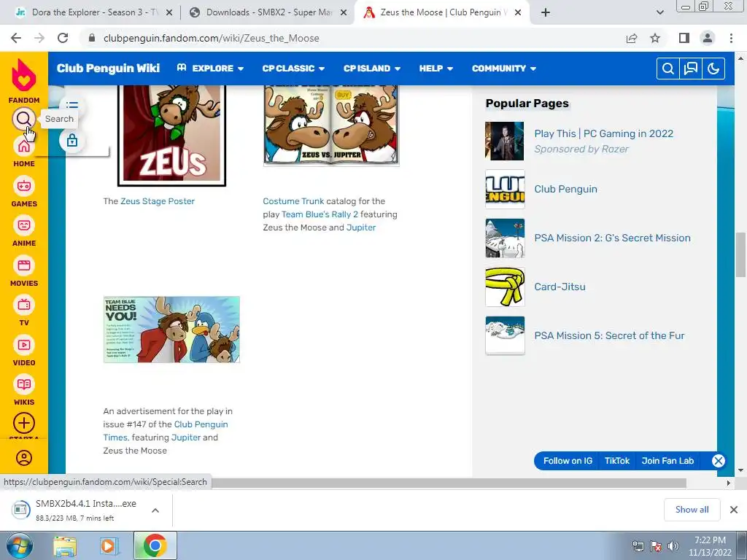Open the Movies section icon
Viewport: 747px width, 560px height.
pos(24,265)
